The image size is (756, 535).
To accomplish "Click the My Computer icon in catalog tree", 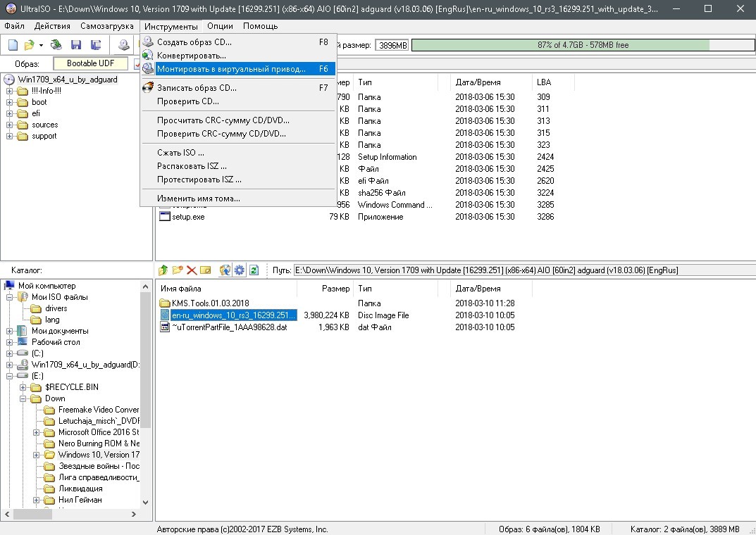I will 10,286.
